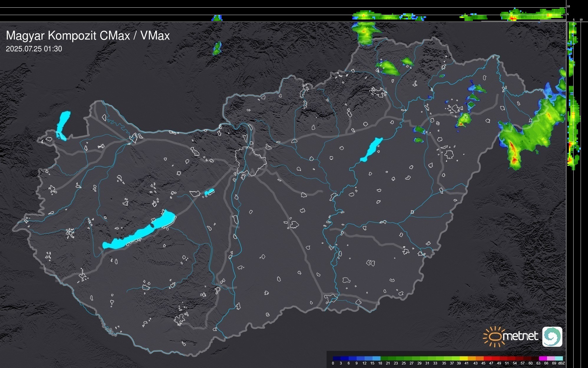This screenshot has width=588, height=368.
Task: Click the dBZ unit label on legend
Action: 562,363
